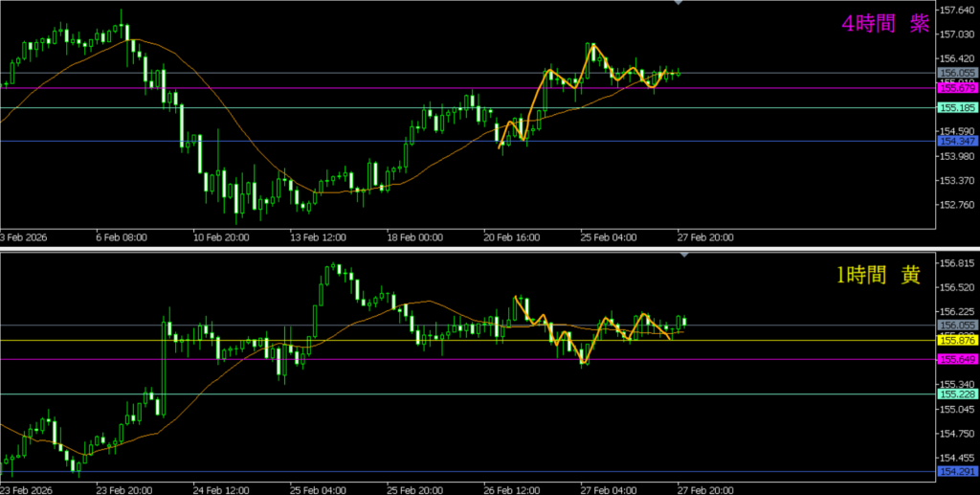Click the 26 Feb 12:00 time axis label

510,488
